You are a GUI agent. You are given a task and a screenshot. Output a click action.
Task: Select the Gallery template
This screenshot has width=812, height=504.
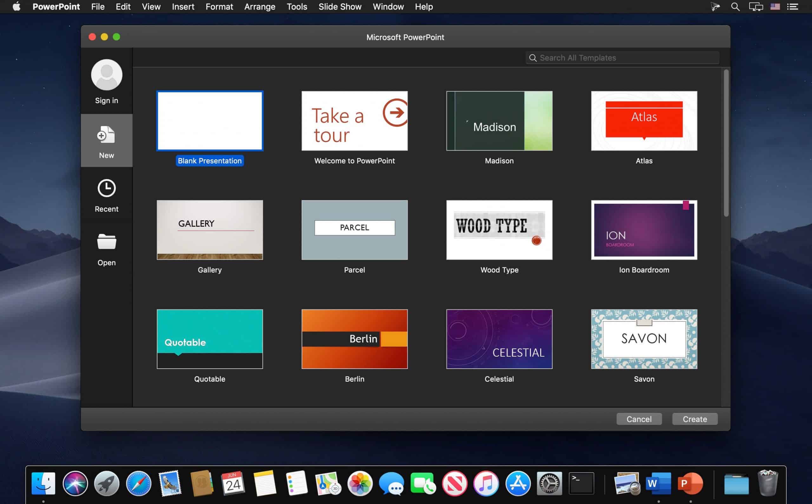[210, 229]
